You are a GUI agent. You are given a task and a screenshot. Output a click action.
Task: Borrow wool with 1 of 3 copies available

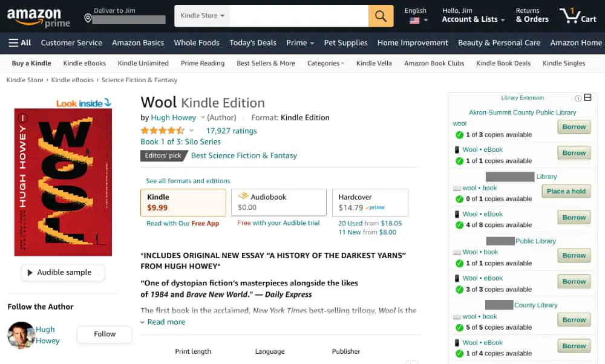[x=574, y=127]
